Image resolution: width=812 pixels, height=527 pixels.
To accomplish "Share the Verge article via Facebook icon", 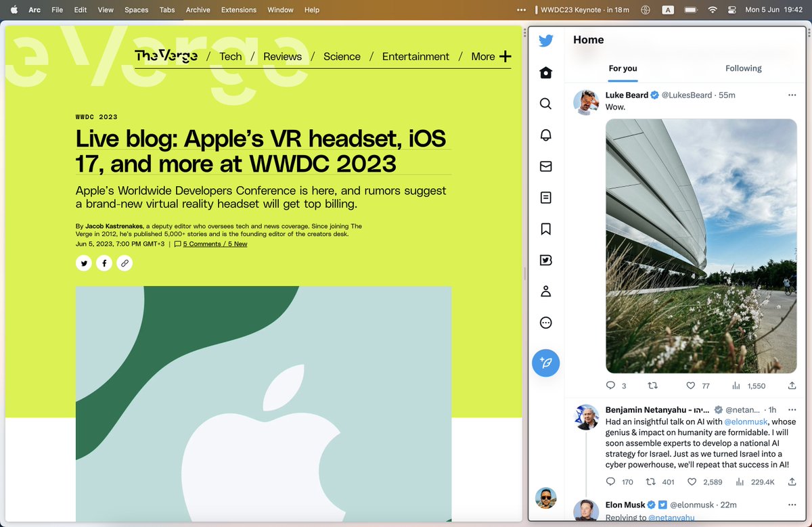I will pos(104,262).
